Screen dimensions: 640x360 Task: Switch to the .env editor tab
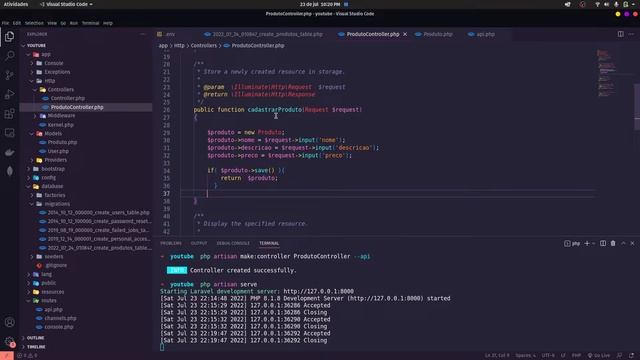(170, 34)
